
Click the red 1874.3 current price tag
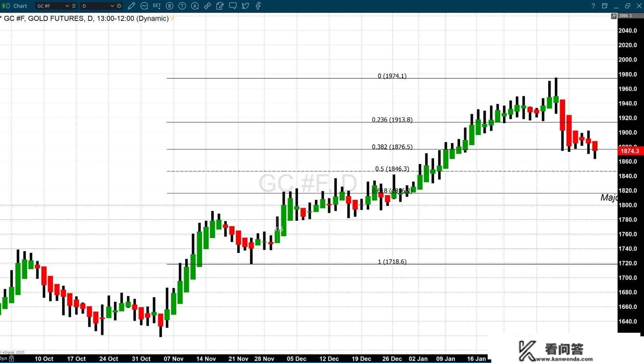click(x=630, y=151)
